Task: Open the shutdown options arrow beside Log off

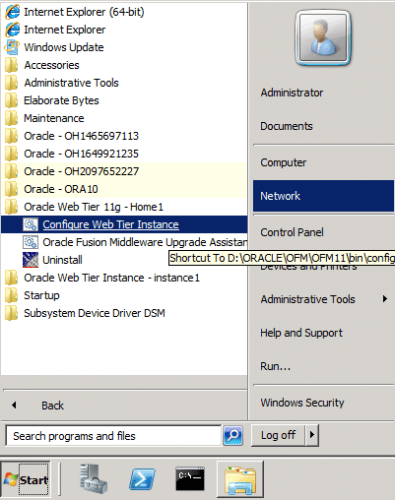Action: click(x=312, y=435)
